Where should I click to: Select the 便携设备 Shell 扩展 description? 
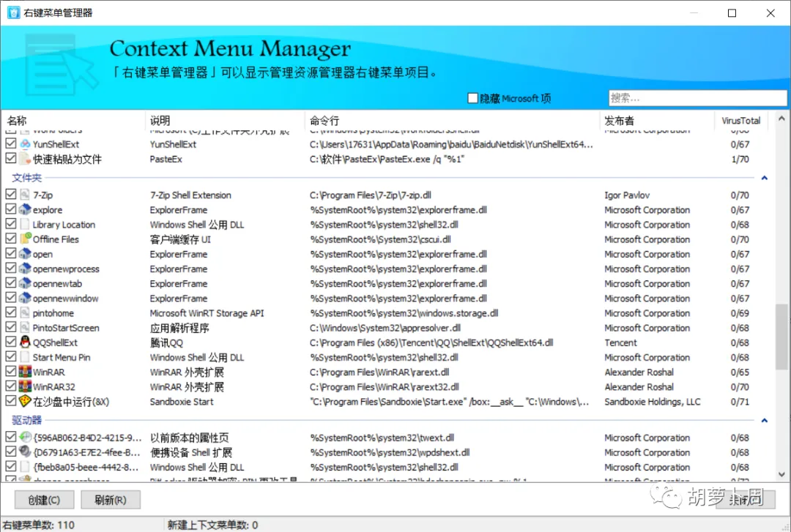point(190,452)
